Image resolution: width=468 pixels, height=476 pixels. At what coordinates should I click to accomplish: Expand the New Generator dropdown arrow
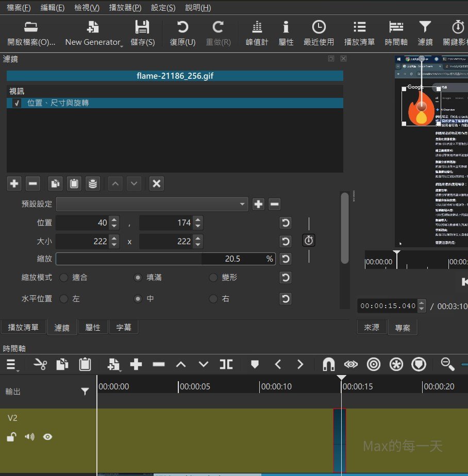tap(122, 45)
